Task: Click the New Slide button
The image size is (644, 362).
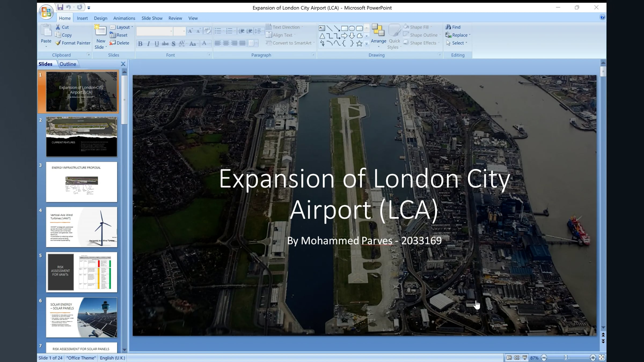Action: tap(101, 31)
